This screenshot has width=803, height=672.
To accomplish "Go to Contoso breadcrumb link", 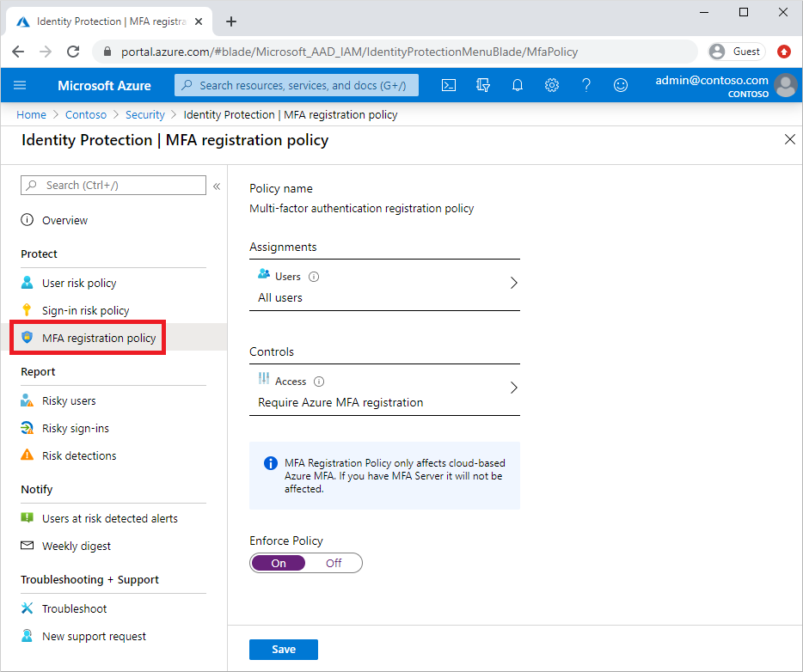I will [85, 114].
